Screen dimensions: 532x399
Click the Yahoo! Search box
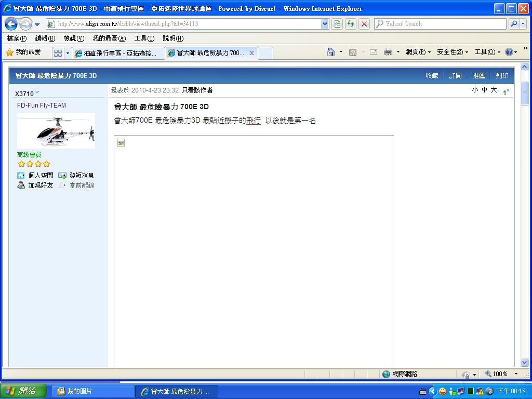(x=440, y=24)
